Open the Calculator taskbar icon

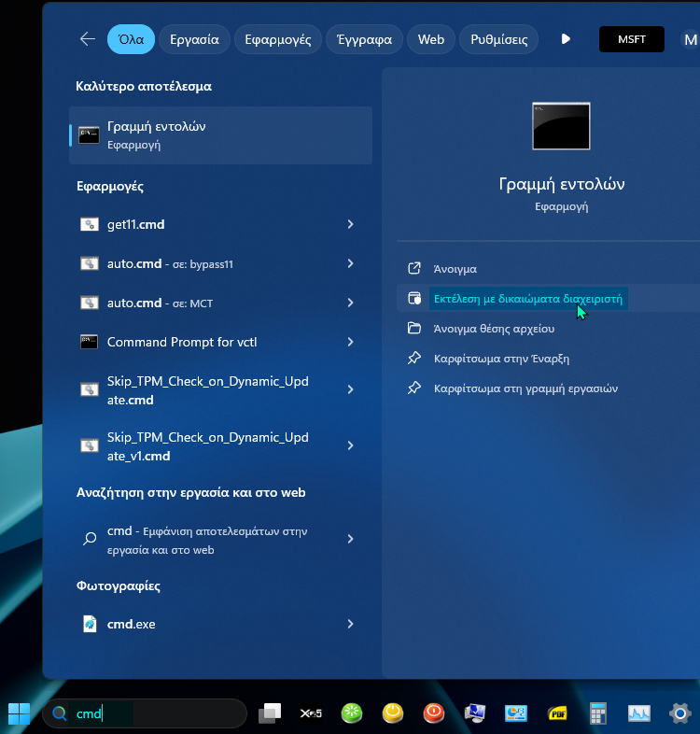click(x=598, y=713)
